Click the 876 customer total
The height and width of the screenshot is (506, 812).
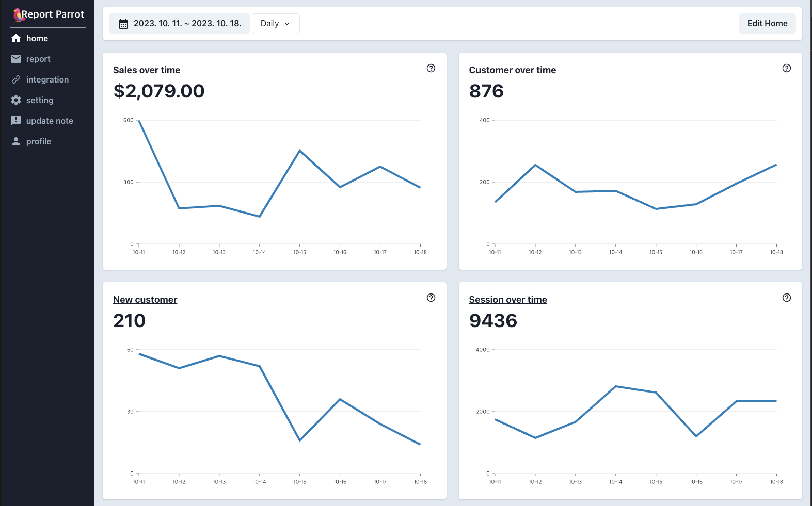pyautogui.click(x=486, y=91)
